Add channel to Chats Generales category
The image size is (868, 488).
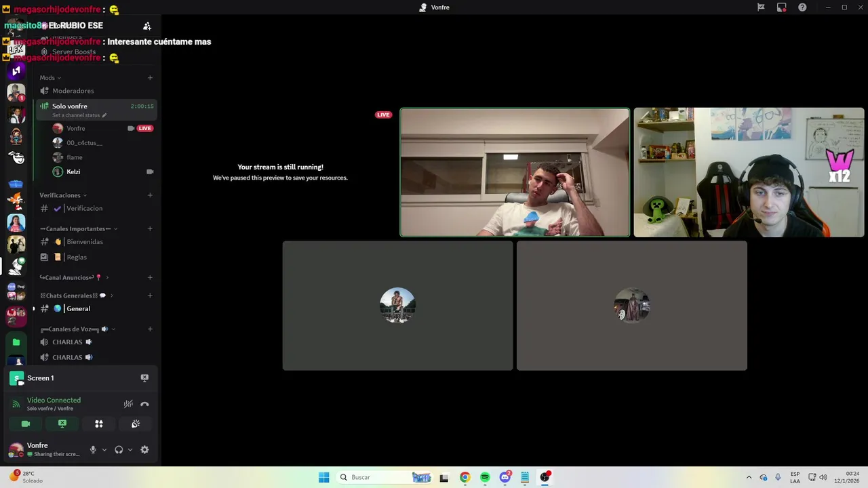(150, 296)
